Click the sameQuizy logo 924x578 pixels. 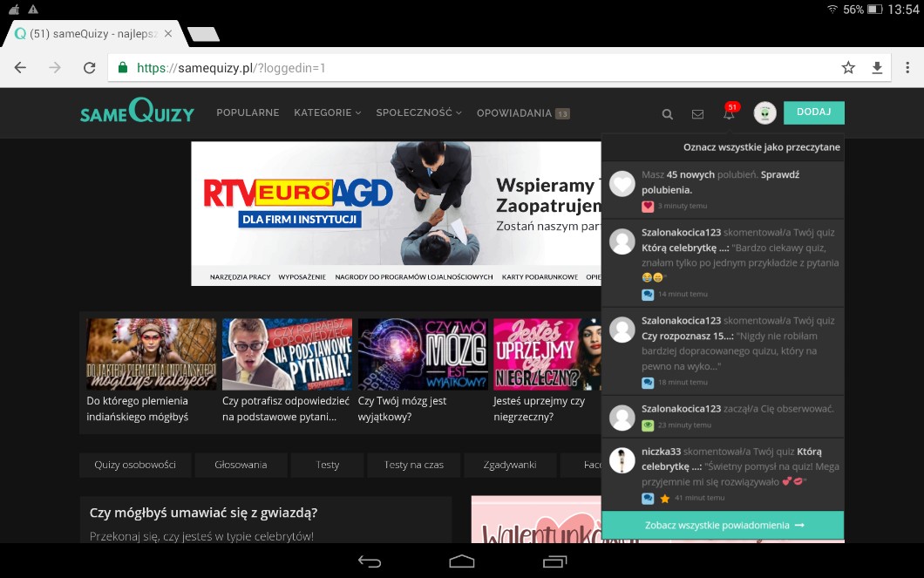click(137, 112)
